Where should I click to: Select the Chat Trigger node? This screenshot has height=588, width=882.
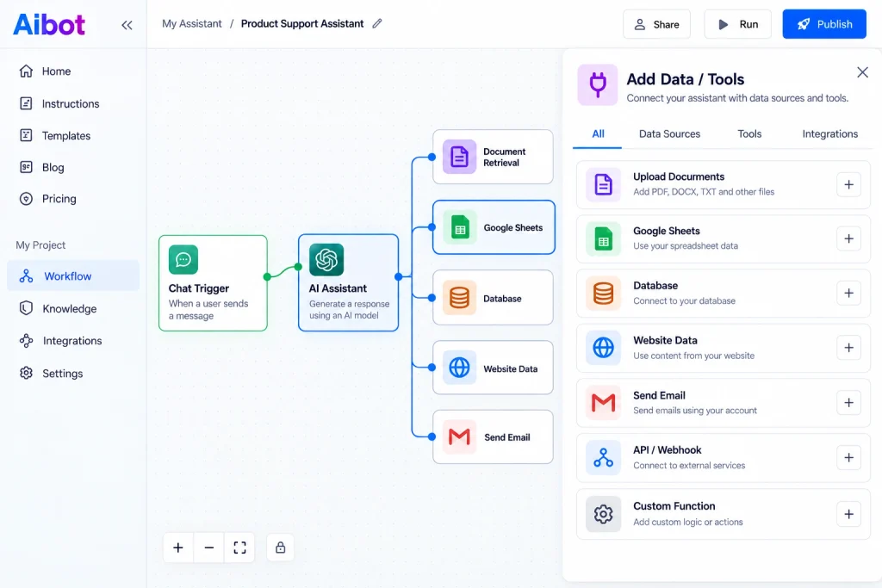[x=213, y=282]
